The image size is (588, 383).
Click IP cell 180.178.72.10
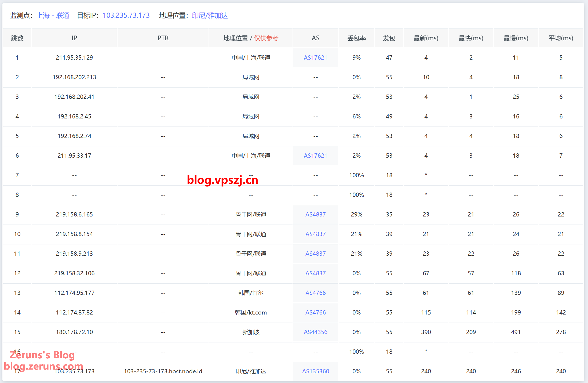74,332
